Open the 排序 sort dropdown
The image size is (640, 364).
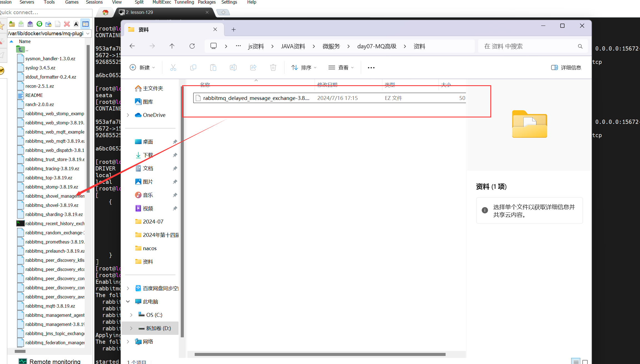pyautogui.click(x=304, y=67)
